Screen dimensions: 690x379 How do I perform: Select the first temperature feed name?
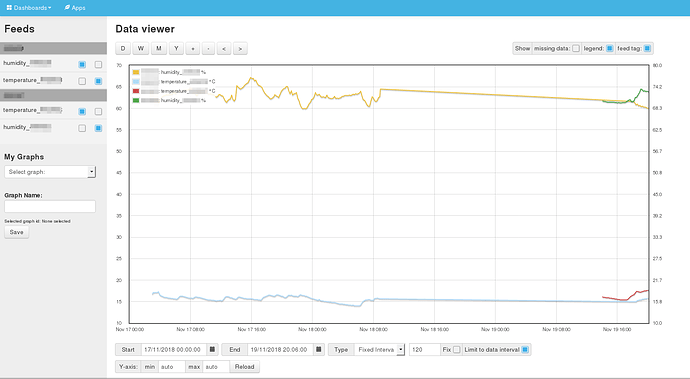[x=32, y=80]
